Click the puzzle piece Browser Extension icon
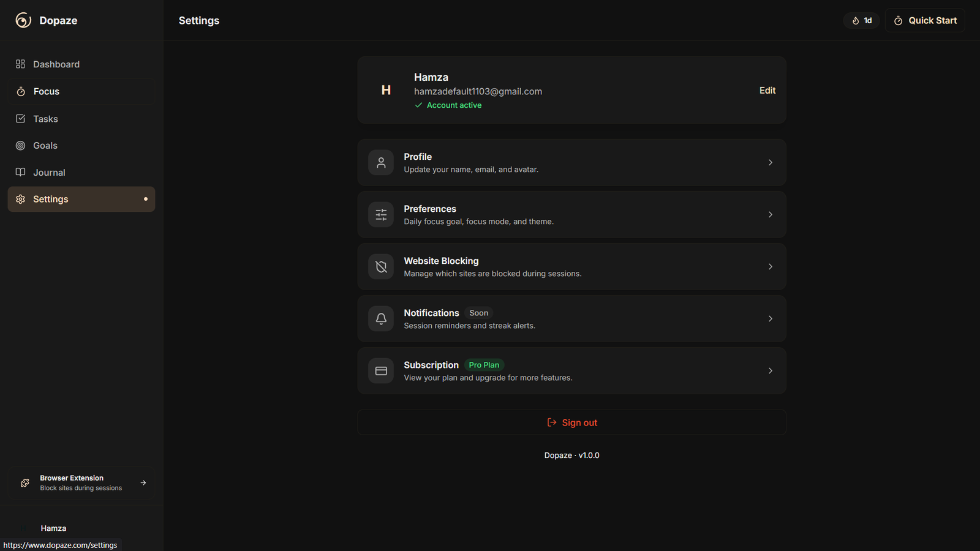The width and height of the screenshot is (980, 551). (x=25, y=483)
